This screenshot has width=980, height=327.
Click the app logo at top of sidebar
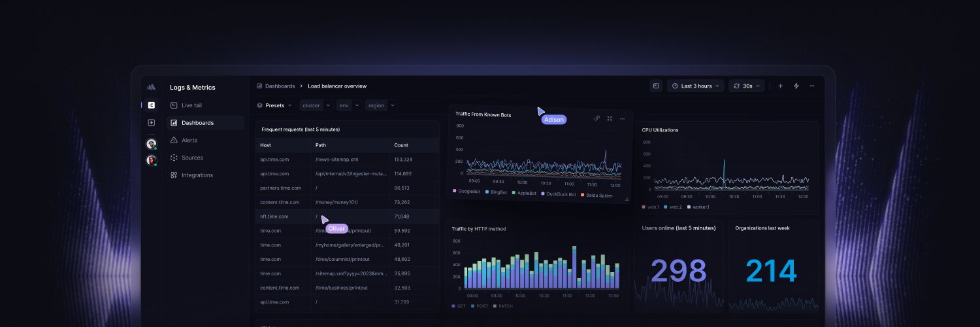(x=151, y=86)
